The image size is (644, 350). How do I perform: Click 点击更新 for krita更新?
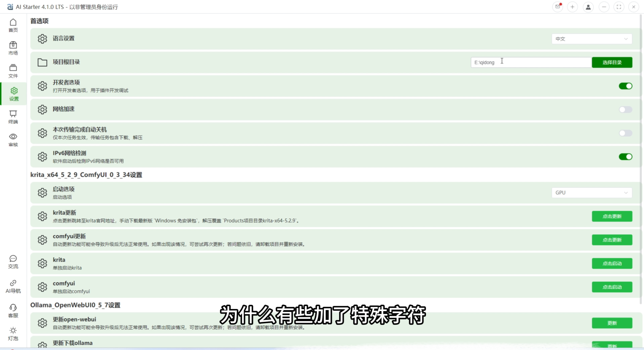point(612,216)
